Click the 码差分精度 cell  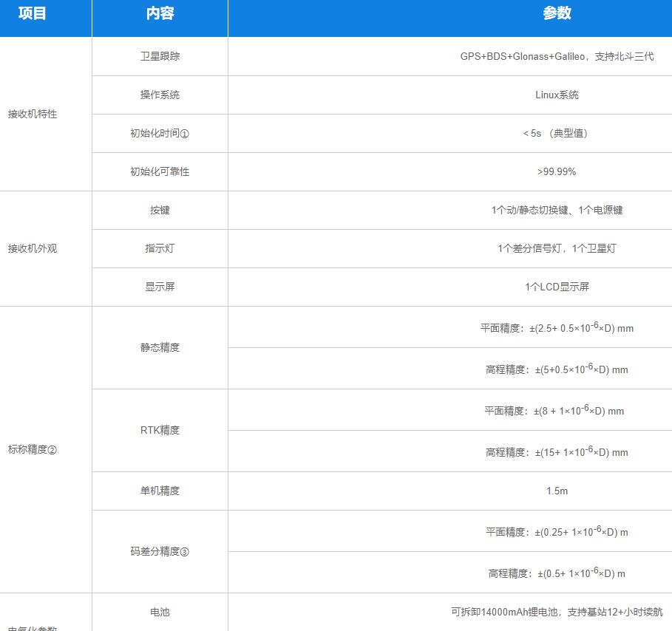[x=160, y=551]
